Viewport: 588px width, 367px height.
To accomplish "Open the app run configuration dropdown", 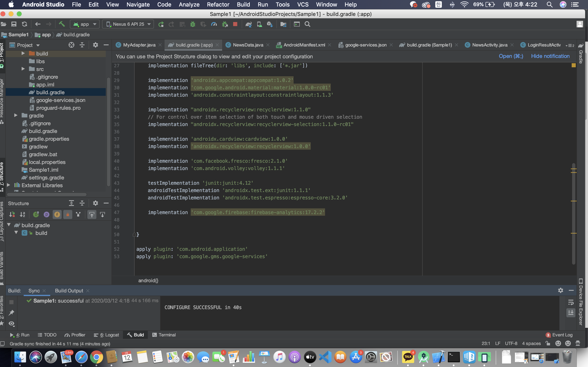I will click(85, 24).
